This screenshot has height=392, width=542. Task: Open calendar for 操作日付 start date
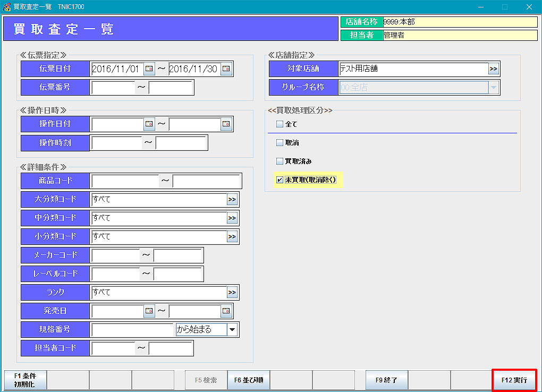click(149, 124)
